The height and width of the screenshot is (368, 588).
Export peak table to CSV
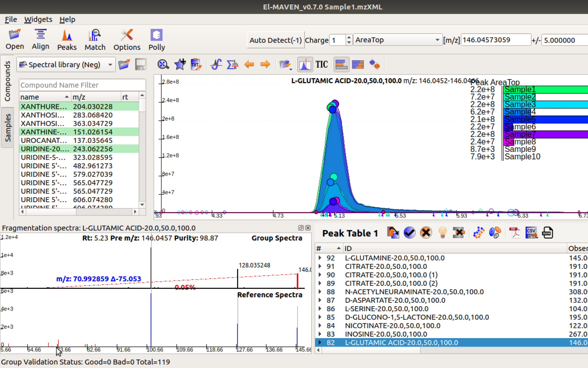pyautogui.click(x=531, y=233)
